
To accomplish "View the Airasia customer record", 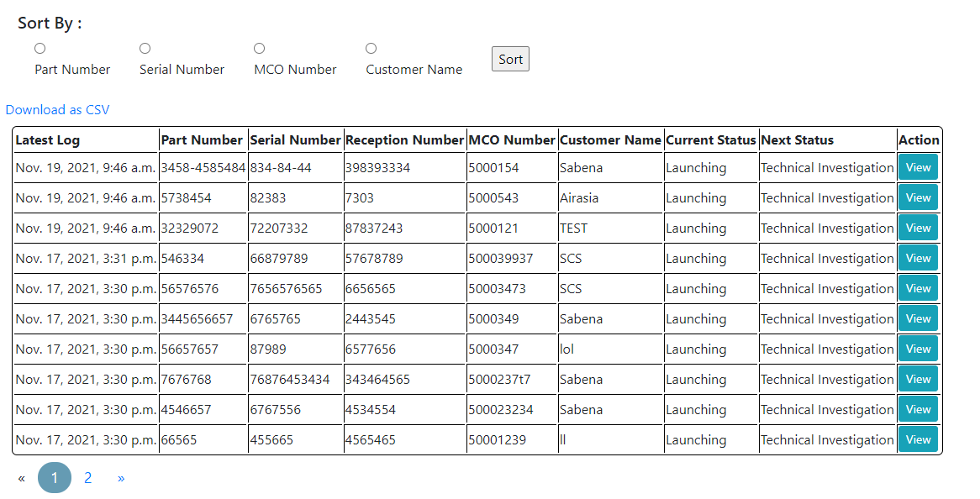I will 918,197.
